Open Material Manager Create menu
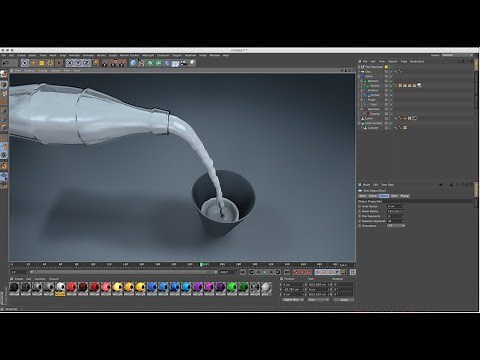The image size is (480, 360). point(19,279)
